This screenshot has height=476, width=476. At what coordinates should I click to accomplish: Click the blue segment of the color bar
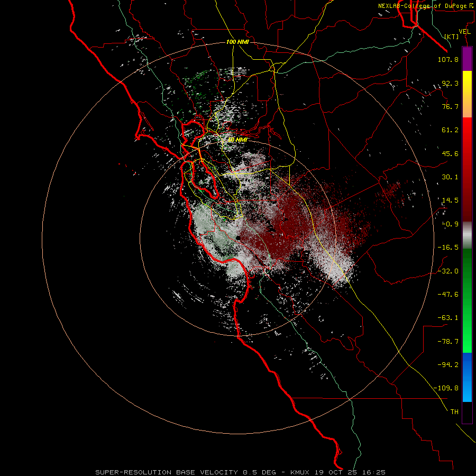tap(467, 377)
